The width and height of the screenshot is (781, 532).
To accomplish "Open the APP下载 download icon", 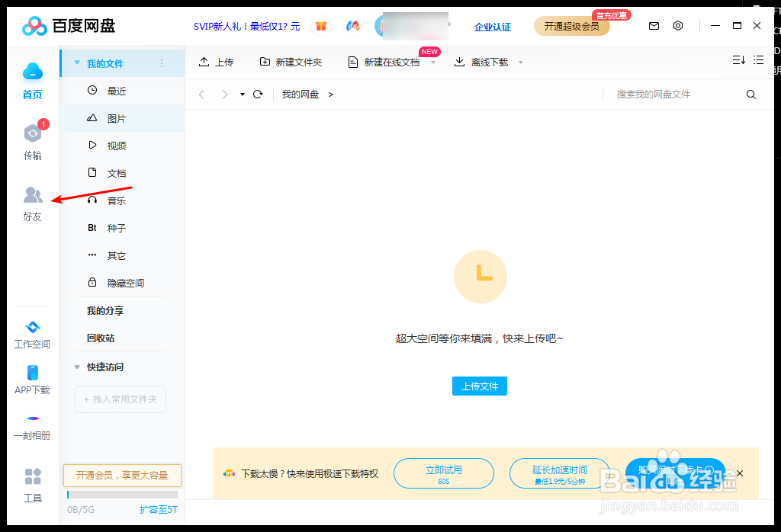I will pos(32,377).
